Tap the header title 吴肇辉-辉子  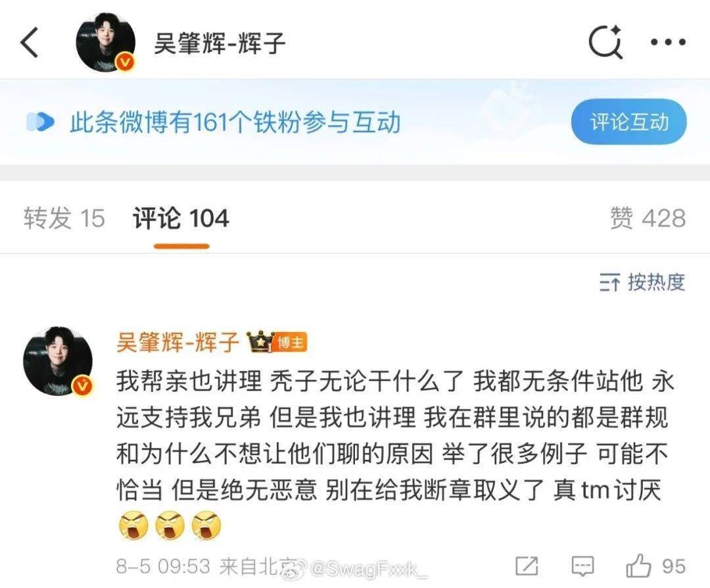[220, 43]
